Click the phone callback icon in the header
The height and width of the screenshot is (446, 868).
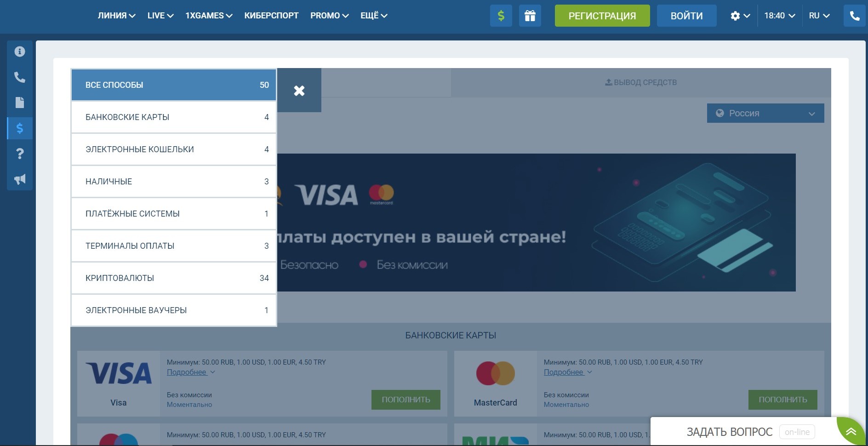pyautogui.click(x=855, y=16)
